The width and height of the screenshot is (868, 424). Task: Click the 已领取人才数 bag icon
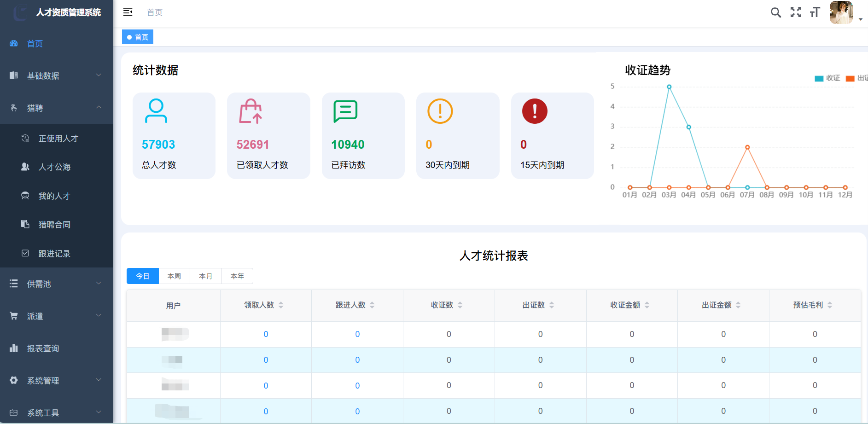(250, 111)
